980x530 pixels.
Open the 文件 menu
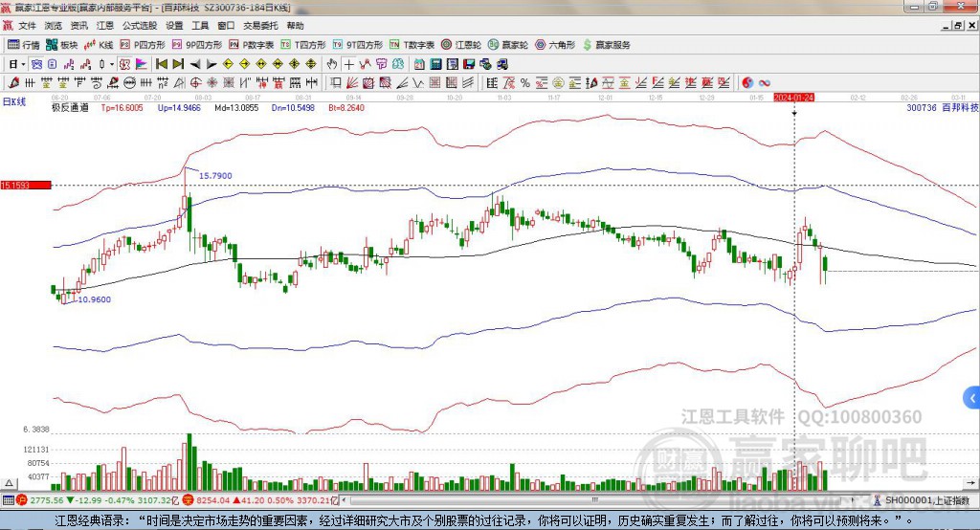(27, 26)
